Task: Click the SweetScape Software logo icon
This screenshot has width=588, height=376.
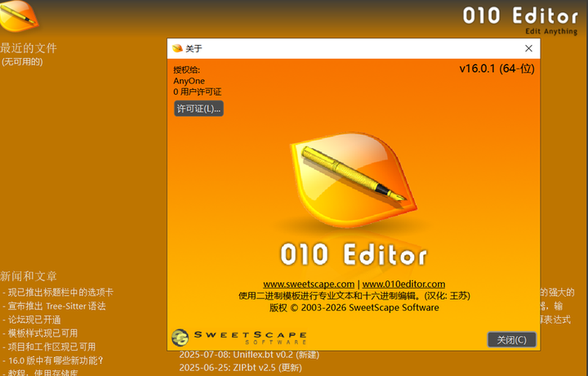Action: 180,338
